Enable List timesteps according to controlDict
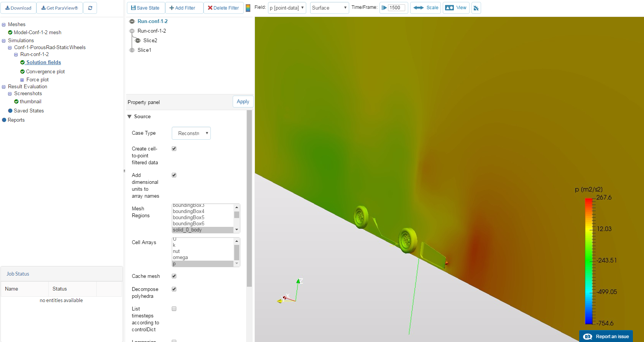This screenshot has width=644, height=342. click(x=174, y=309)
